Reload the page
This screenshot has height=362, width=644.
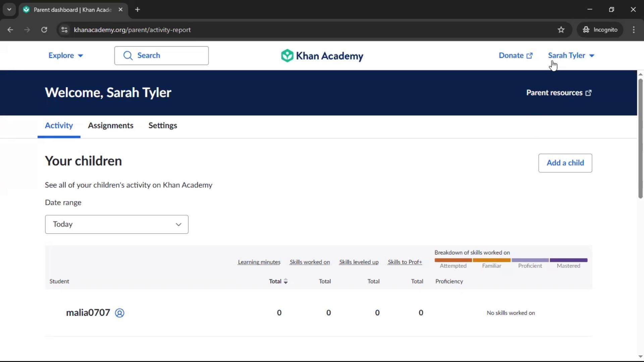click(x=44, y=30)
